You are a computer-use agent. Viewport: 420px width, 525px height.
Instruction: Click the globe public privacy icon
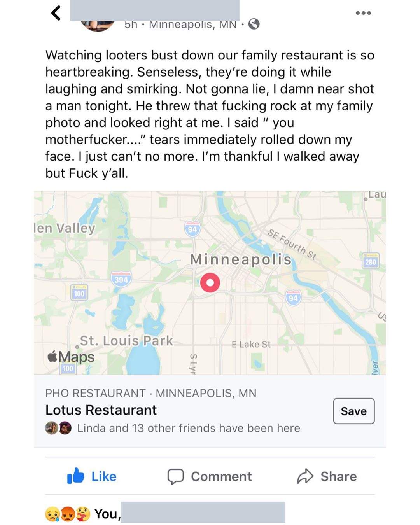tap(254, 24)
